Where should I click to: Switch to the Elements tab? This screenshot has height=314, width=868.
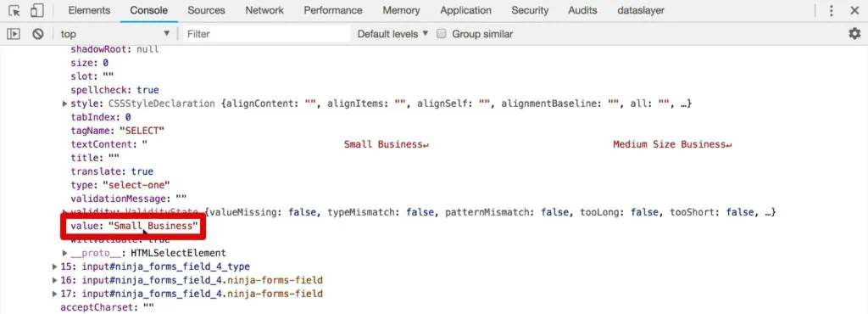[89, 10]
